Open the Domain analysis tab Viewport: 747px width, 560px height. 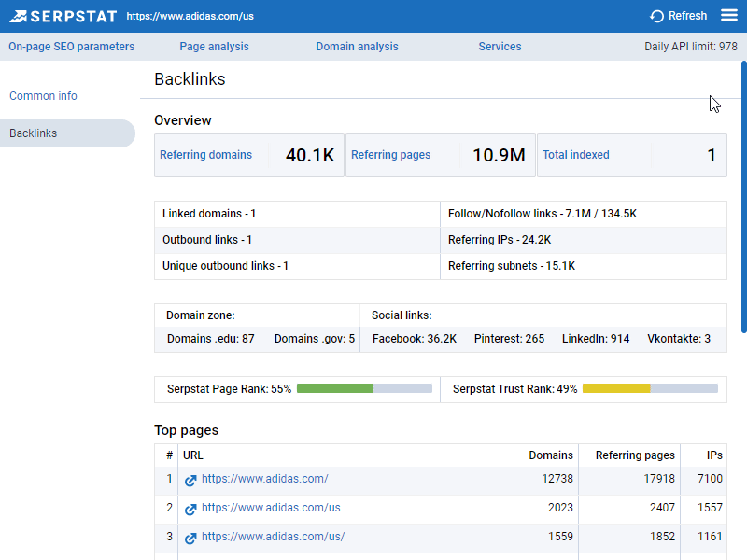click(357, 47)
